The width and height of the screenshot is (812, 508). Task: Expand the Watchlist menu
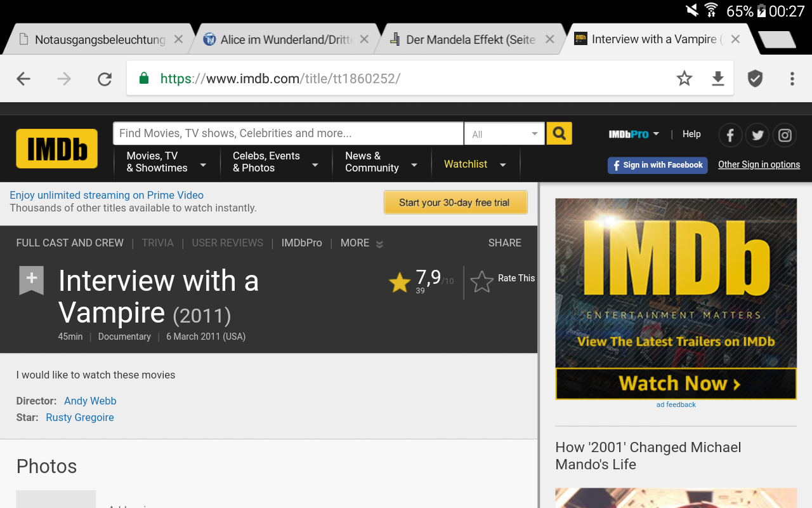click(475, 164)
